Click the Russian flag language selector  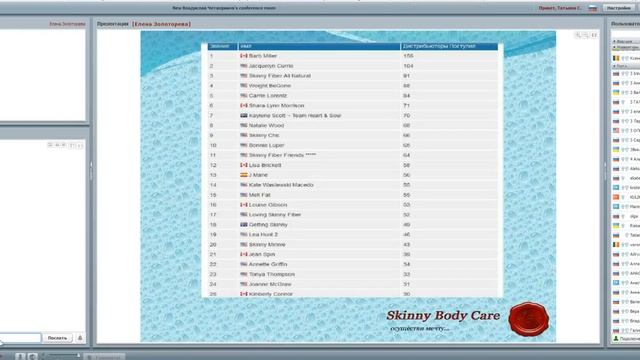coord(593,8)
